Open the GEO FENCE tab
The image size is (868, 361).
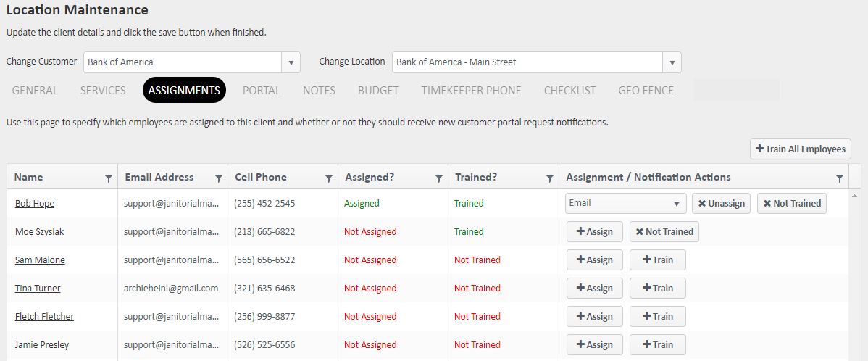coord(646,91)
